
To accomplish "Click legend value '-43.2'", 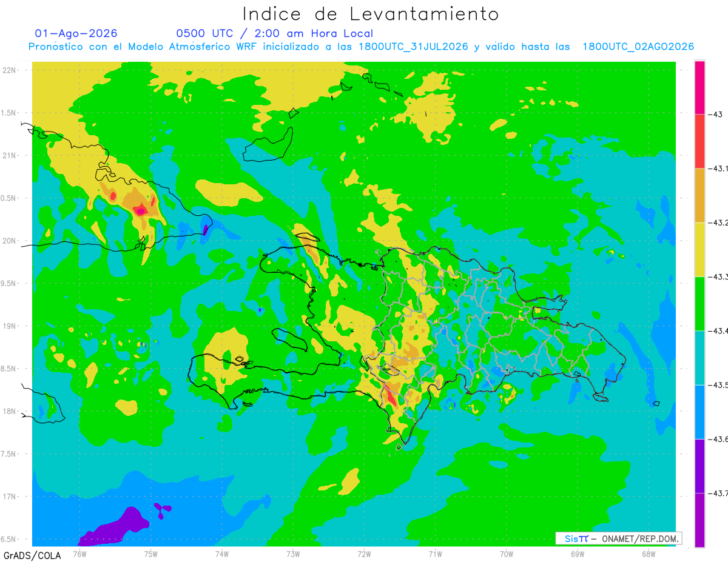I will pos(718,222).
